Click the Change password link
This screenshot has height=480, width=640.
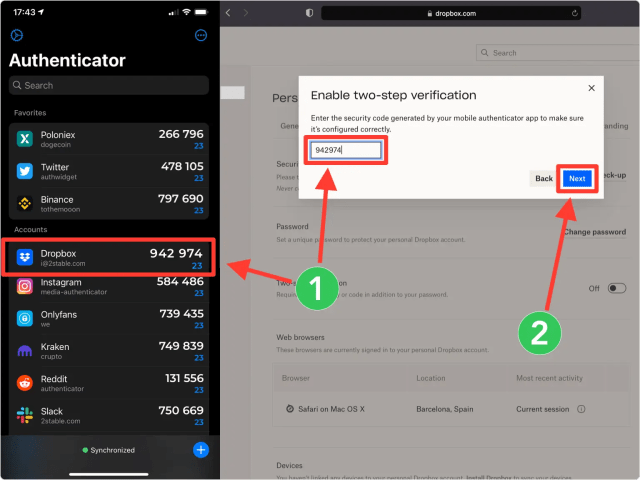pos(595,232)
